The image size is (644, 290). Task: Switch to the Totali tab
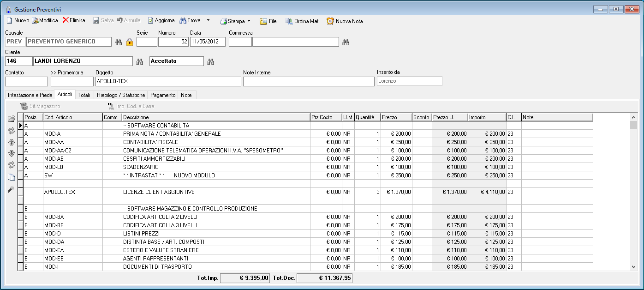84,95
